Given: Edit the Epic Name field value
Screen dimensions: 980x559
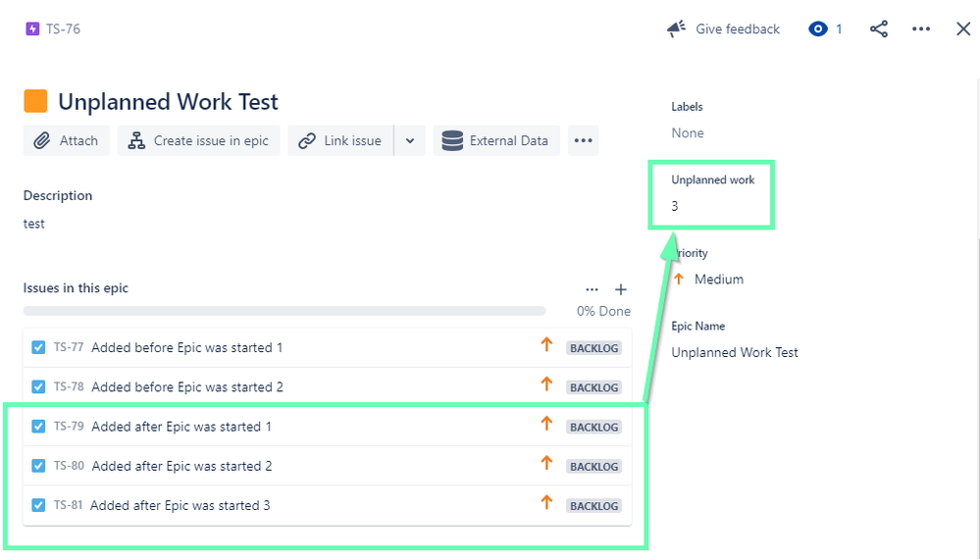Looking at the screenshot, I should pos(735,352).
